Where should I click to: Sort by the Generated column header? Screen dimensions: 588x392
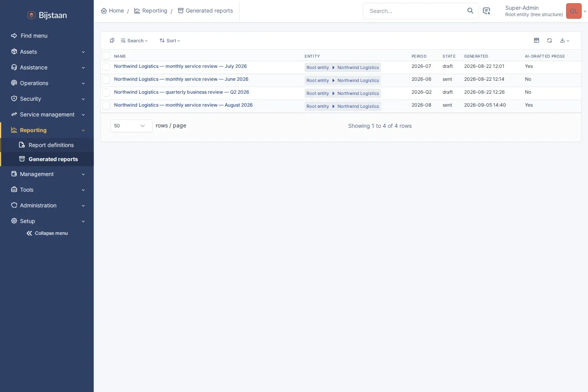476,56
